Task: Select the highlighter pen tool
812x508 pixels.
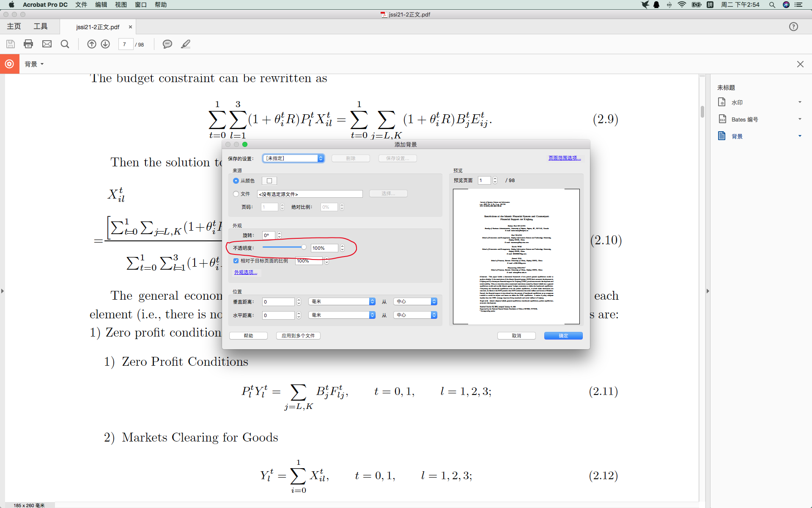Action: click(186, 44)
